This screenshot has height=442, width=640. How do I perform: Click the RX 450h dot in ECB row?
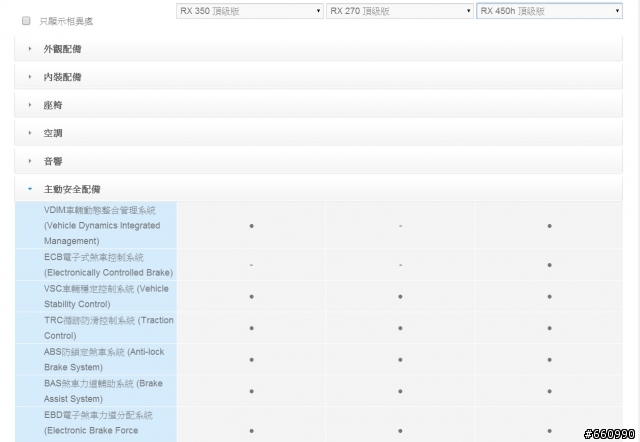click(x=549, y=265)
